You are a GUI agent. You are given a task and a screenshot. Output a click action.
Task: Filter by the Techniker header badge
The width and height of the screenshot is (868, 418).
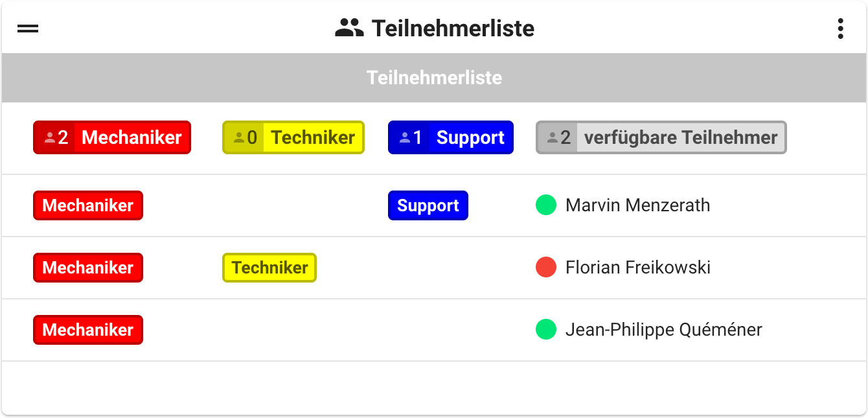coord(313,137)
